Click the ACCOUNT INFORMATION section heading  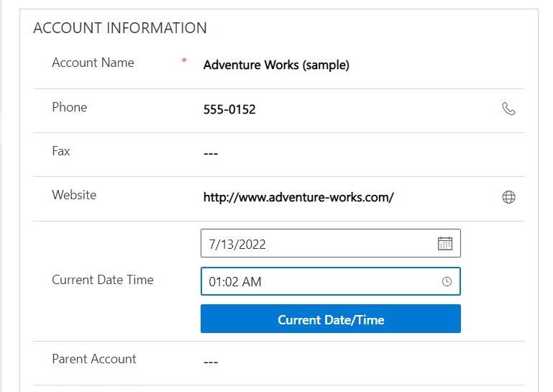pyautogui.click(x=120, y=28)
